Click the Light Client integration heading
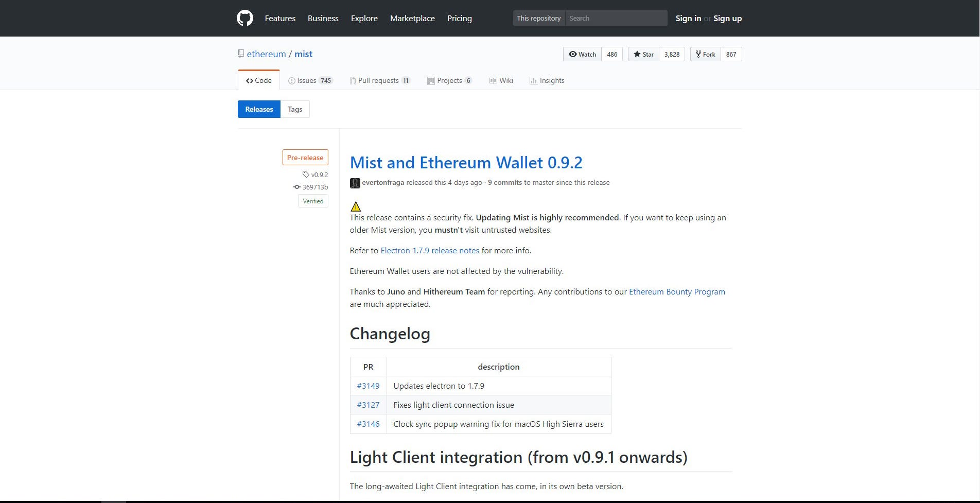This screenshot has height=503, width=980. [518, 457]
